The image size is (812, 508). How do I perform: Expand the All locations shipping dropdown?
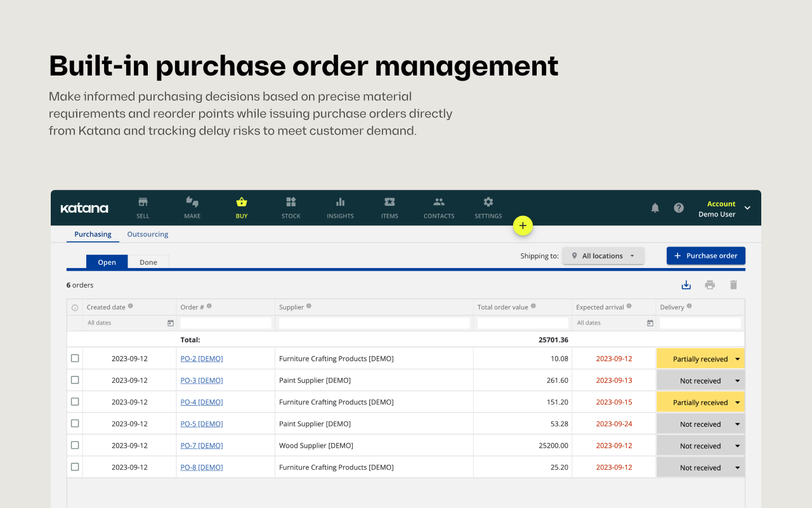tap(603, 256)
